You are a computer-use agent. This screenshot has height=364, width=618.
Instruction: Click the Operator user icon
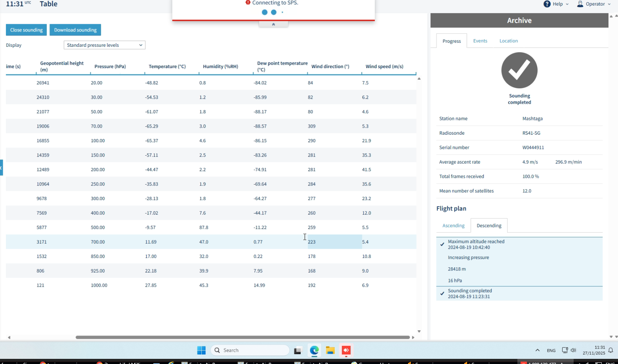click(580, 4)
